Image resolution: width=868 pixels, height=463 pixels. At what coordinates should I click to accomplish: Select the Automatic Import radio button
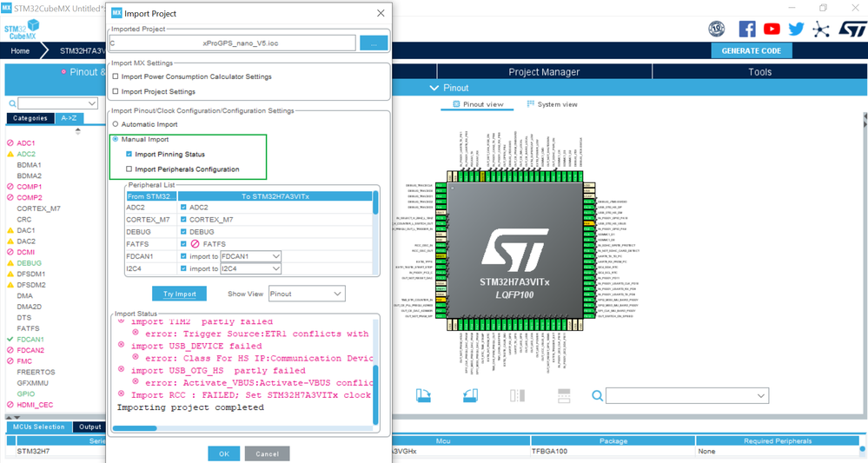[116, 124]
